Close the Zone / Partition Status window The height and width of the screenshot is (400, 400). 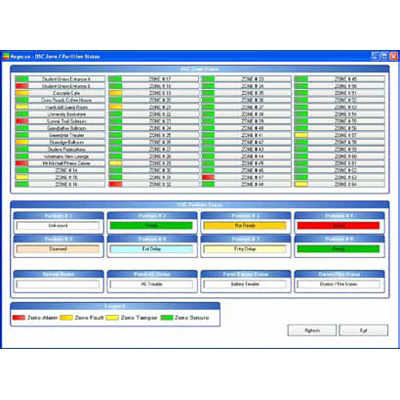tap(393, 56)
